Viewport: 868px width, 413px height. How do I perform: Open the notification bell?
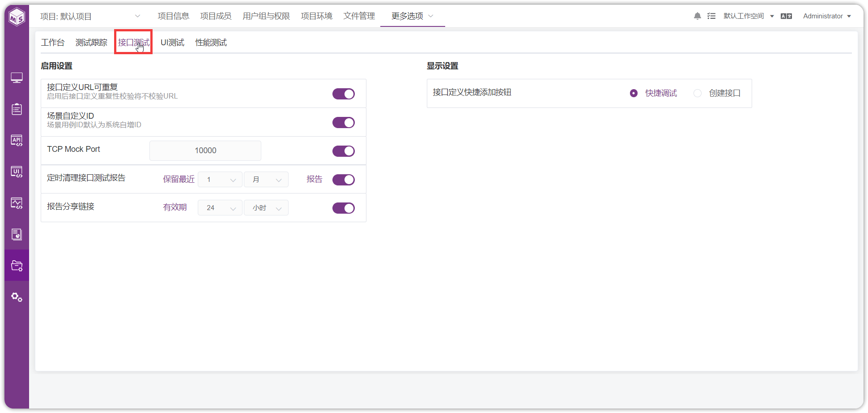tap(697, 16)
